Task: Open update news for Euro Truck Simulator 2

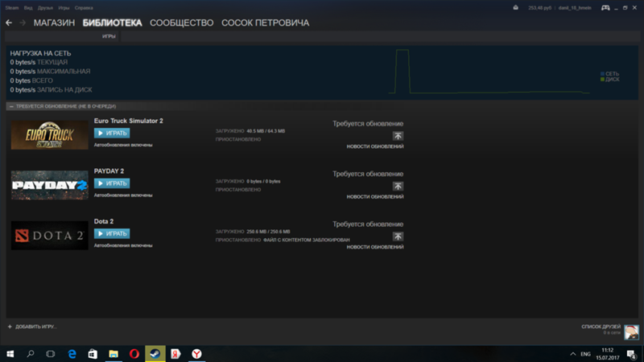Action: coord(375,146)
